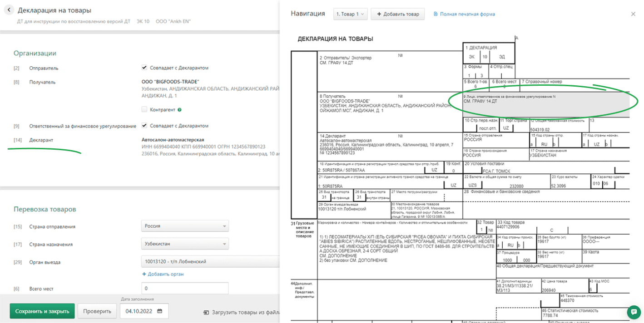Image resolution: width=644 pixels, height=323 pixels.
Task: Open the calendar icon in date field
Action: [159, 311]
